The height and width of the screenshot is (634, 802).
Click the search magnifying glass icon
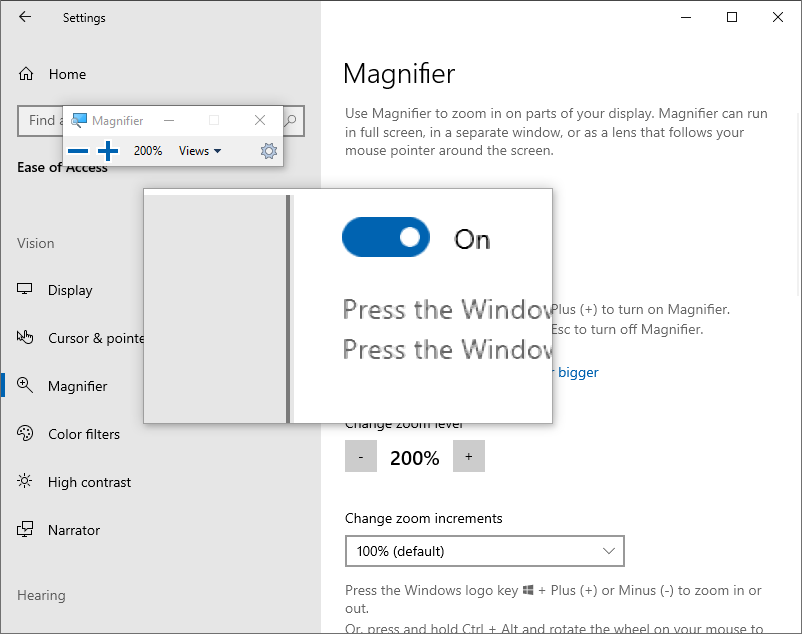(291, 121)
